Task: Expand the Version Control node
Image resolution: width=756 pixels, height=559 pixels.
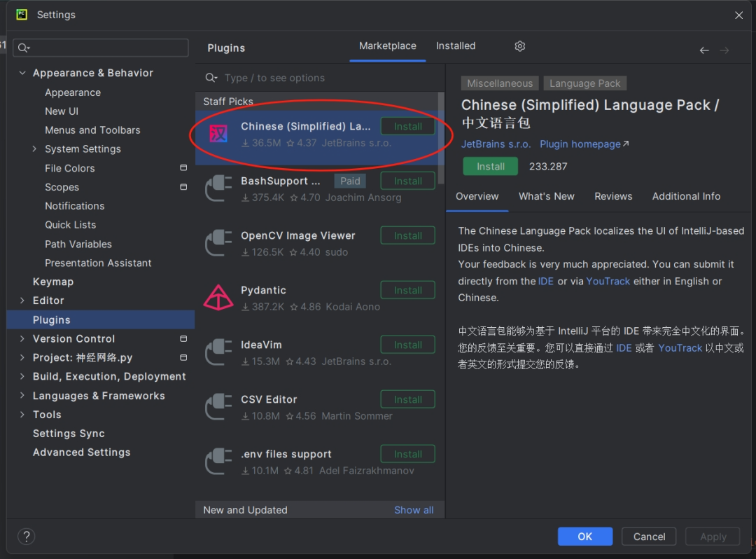Action: [22, 338]
